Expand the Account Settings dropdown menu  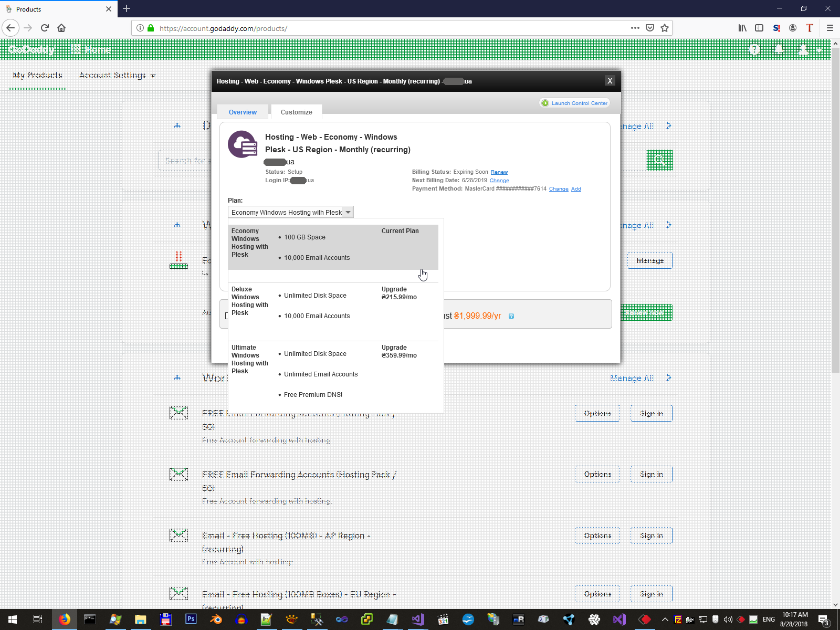[117, 76]
